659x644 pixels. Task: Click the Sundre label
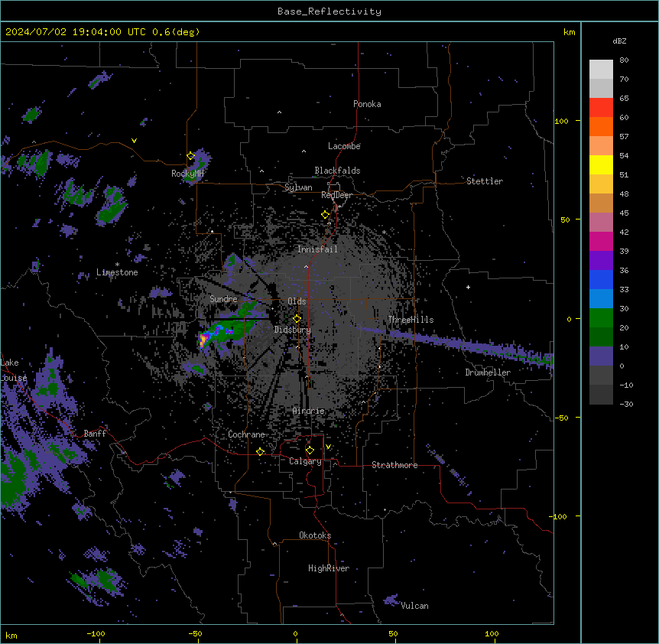click(223, 299)
